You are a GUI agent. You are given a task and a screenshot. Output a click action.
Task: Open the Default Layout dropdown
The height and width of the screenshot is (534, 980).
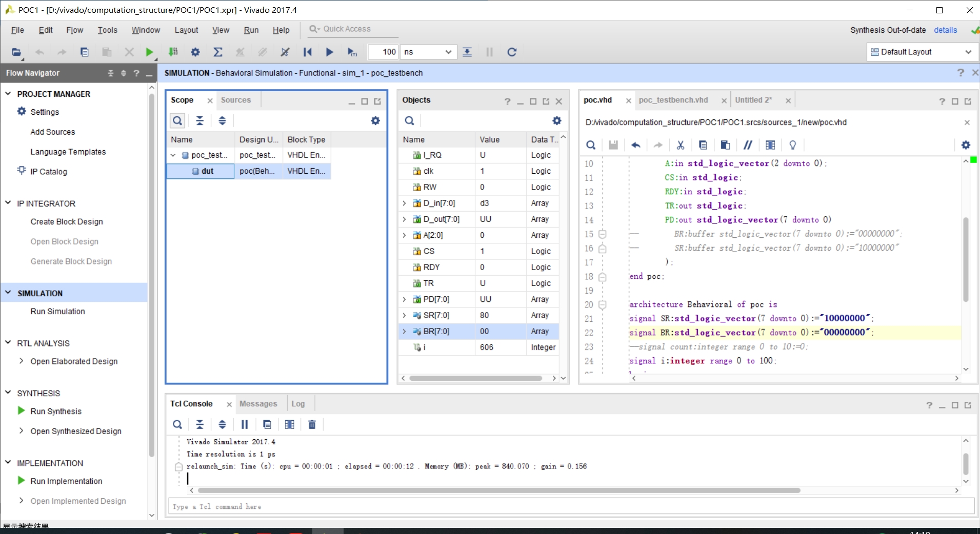tap(922, 52)
